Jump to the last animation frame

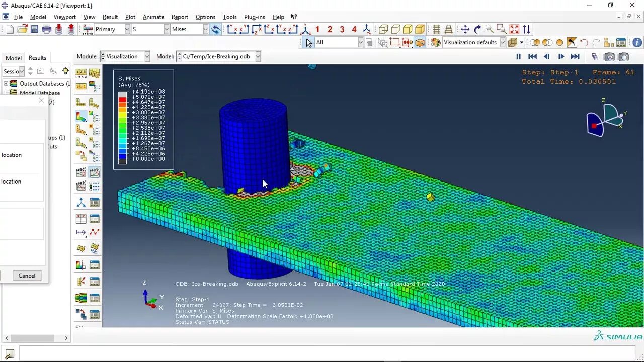point(575,57)
